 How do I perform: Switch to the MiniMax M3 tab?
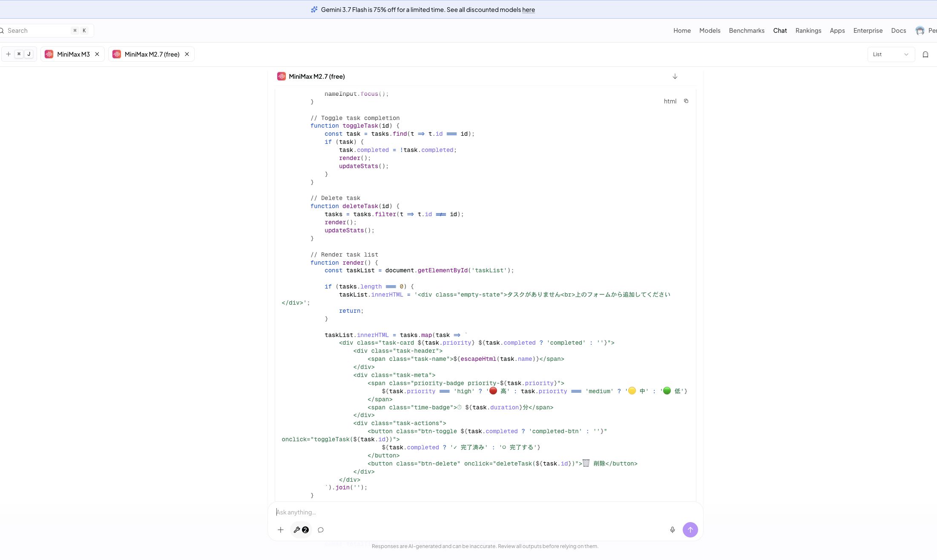pos(72,54)
